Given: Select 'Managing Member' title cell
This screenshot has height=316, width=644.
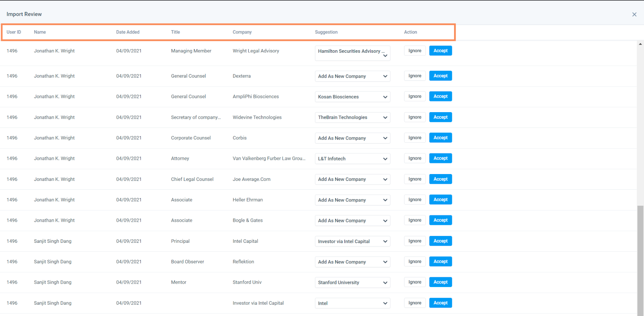Looking at the screenshot, I should pos(191,51).
